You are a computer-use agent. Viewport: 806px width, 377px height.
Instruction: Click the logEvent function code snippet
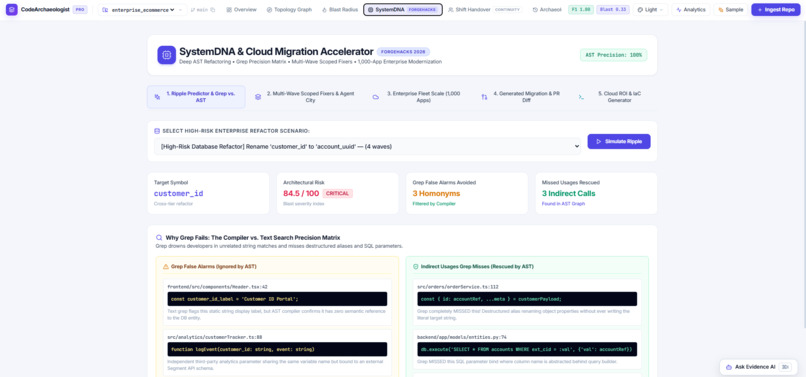point(277,349)
